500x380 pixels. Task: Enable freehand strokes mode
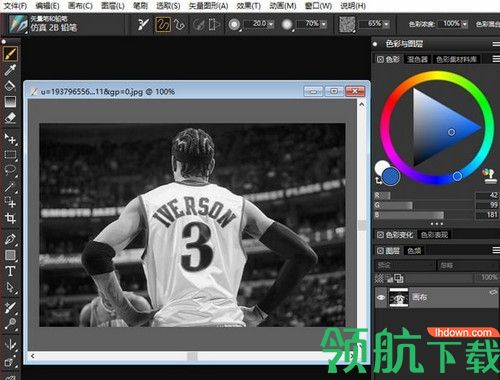[163, 24]
